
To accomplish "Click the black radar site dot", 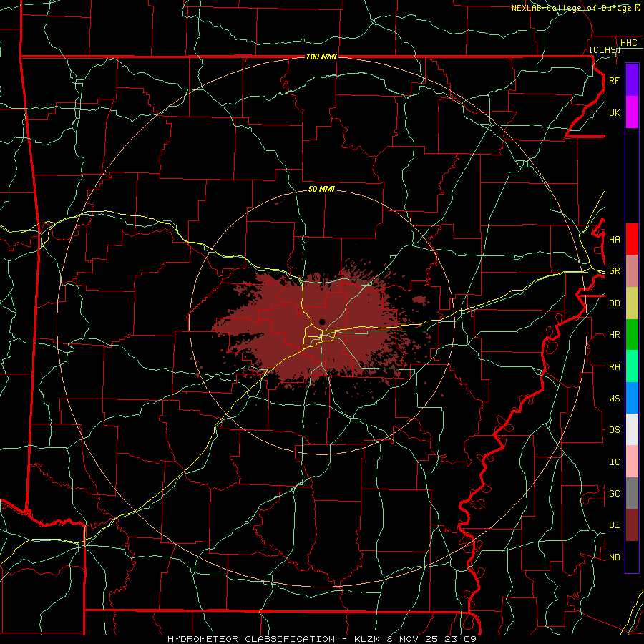I will pyautogui.click(x=322, y=322).
